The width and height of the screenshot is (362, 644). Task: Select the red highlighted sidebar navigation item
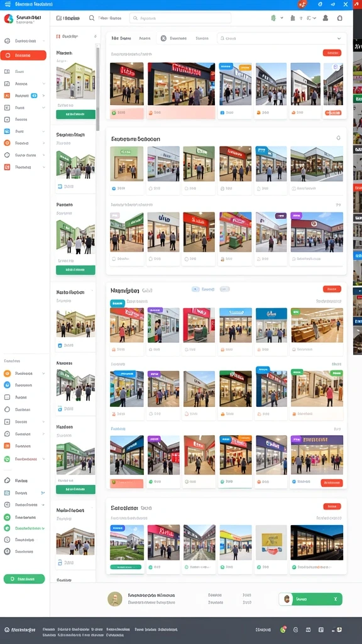click(x=23, y=55)
